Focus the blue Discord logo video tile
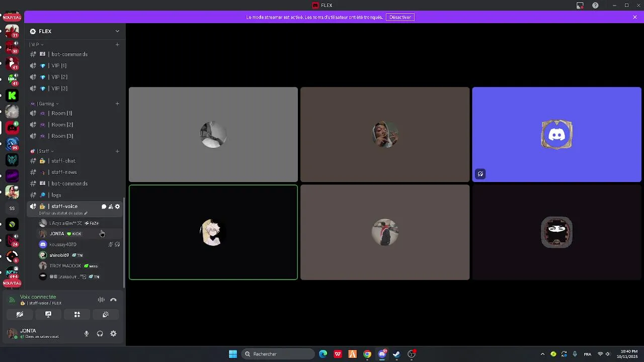 [556, 134]
